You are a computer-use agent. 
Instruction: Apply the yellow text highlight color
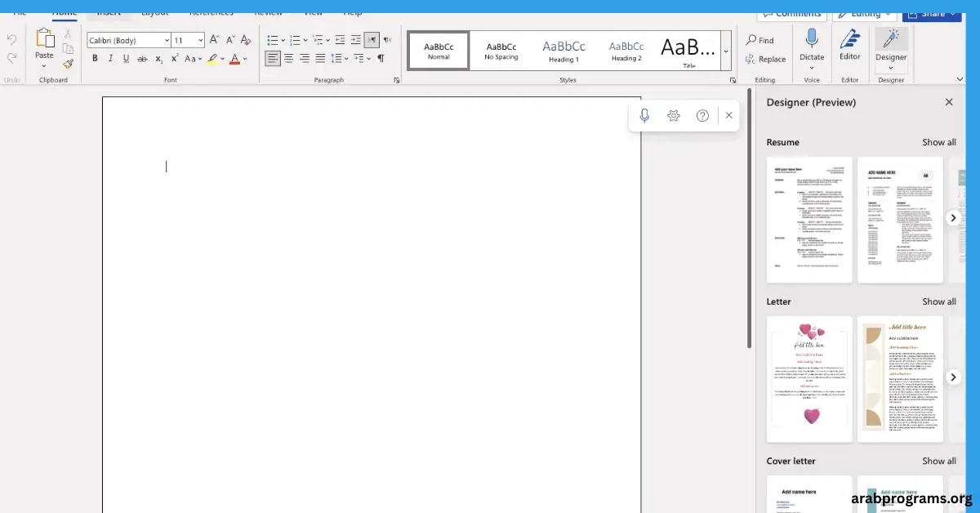[212, 59]
